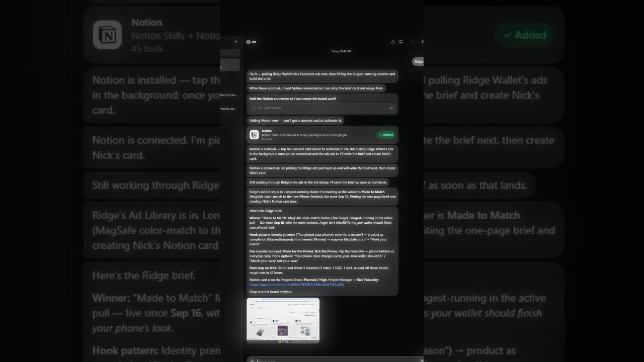This screenshot has width=644, height=362.
Task: Click the message 'Notion is connected. I'm picking the Ridge ads pull back up'
Action: click(x=323, y=170)
